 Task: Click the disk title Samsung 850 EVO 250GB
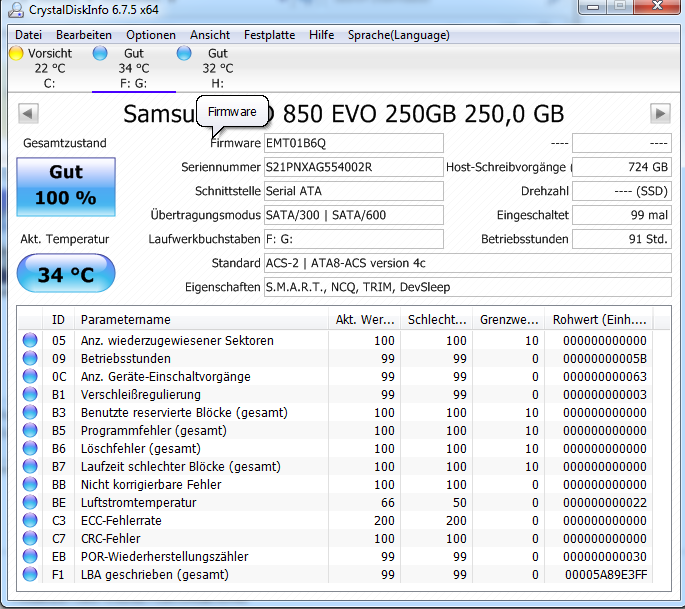[x=343, y=114]
